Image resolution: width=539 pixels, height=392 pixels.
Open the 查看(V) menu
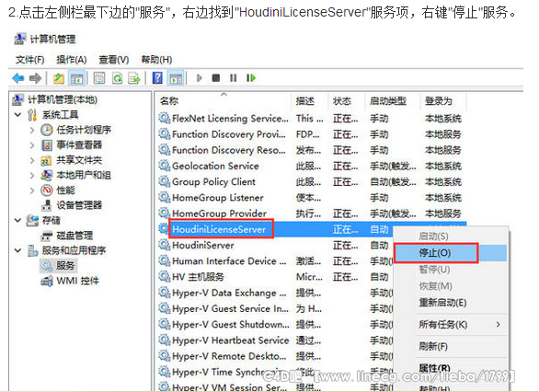click(114, 60)
